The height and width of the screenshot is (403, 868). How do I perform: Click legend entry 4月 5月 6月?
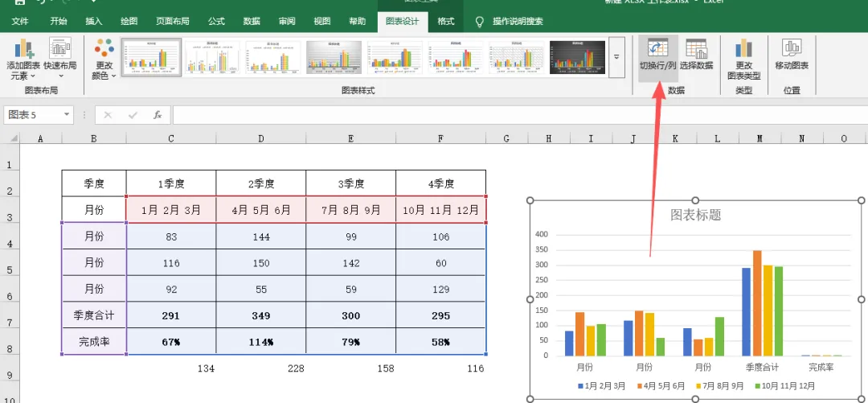(661, 386)
